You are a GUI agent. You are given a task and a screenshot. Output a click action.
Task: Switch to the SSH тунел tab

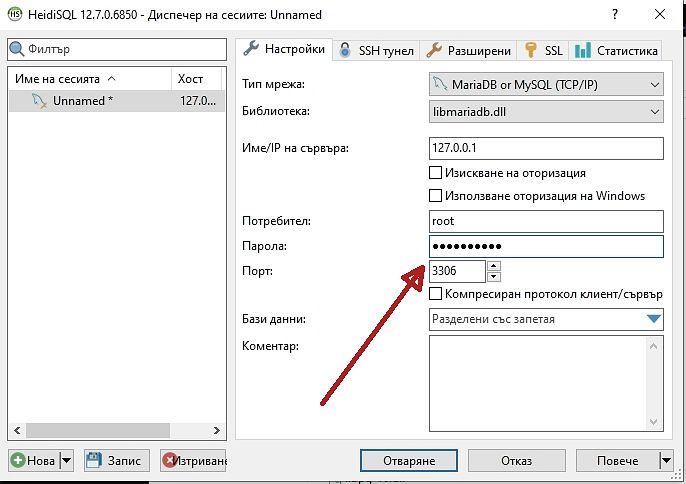point(377,51)
